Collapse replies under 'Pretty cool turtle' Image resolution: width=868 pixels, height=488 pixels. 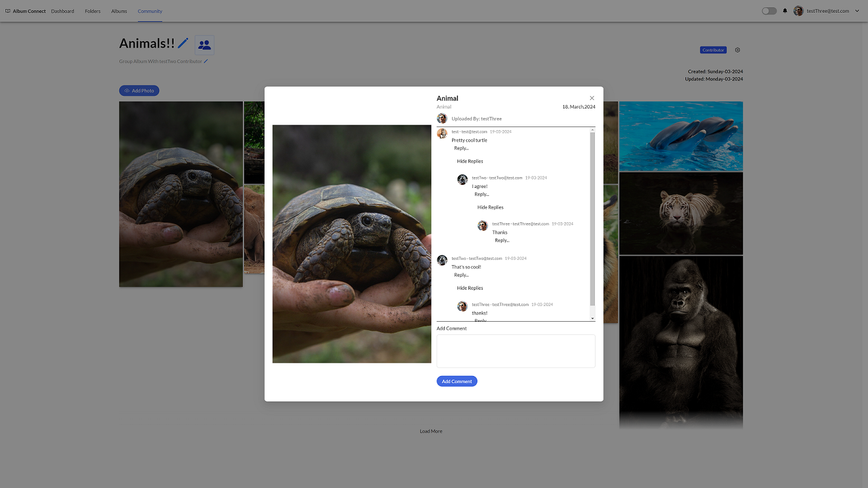click(470, 161)
